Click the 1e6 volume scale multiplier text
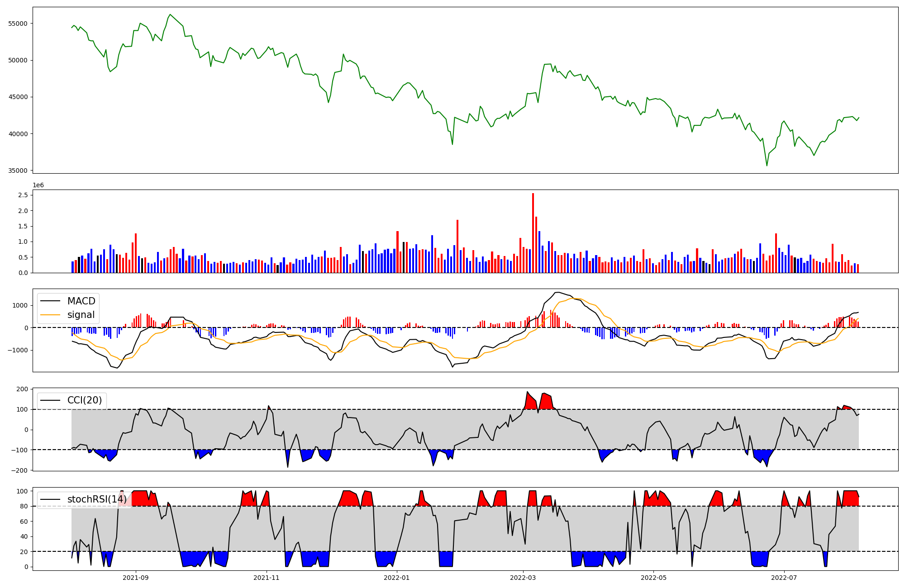Screen dimensions: 905x588 [x=38, y=185]
